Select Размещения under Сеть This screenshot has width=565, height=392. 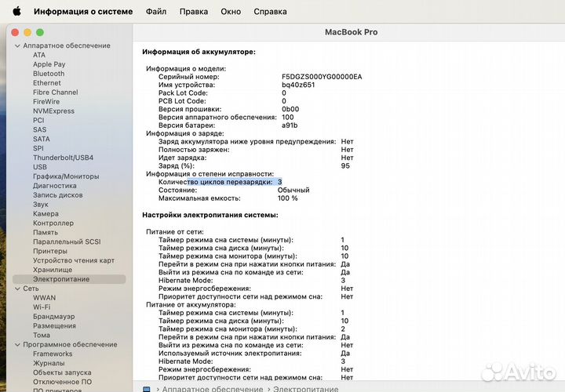[x=54, y=326]
